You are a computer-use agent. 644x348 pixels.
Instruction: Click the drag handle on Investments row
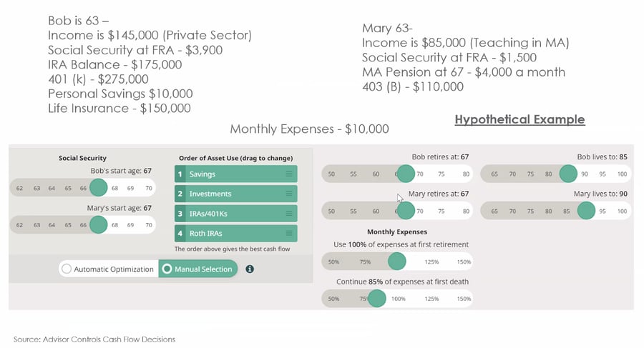tap(289, 194)
